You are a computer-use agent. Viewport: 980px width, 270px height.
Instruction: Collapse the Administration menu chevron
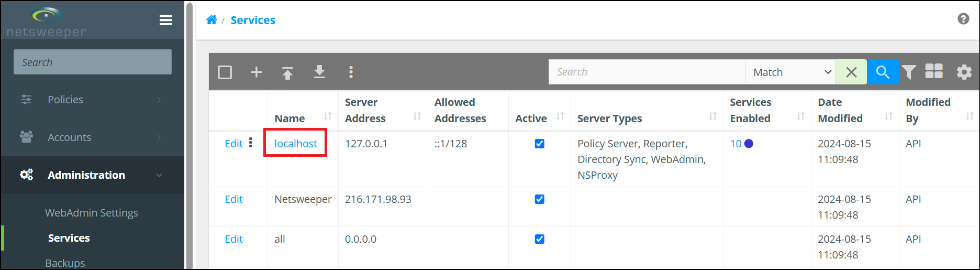click(159, 175)
